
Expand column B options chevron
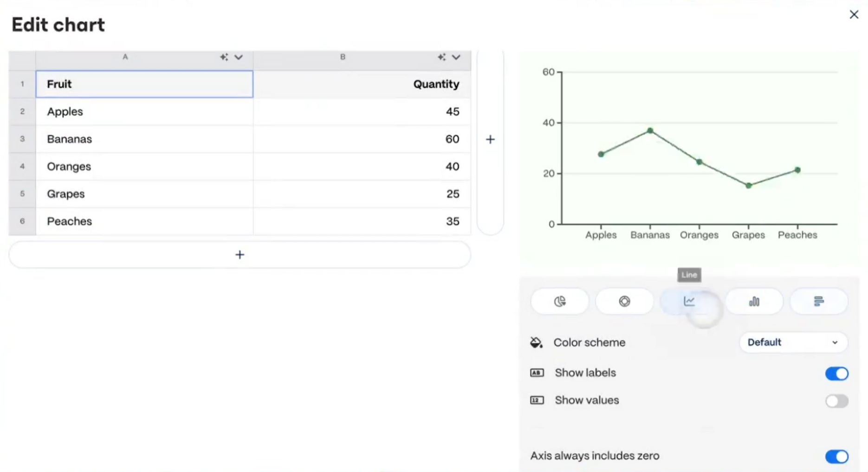456,57
